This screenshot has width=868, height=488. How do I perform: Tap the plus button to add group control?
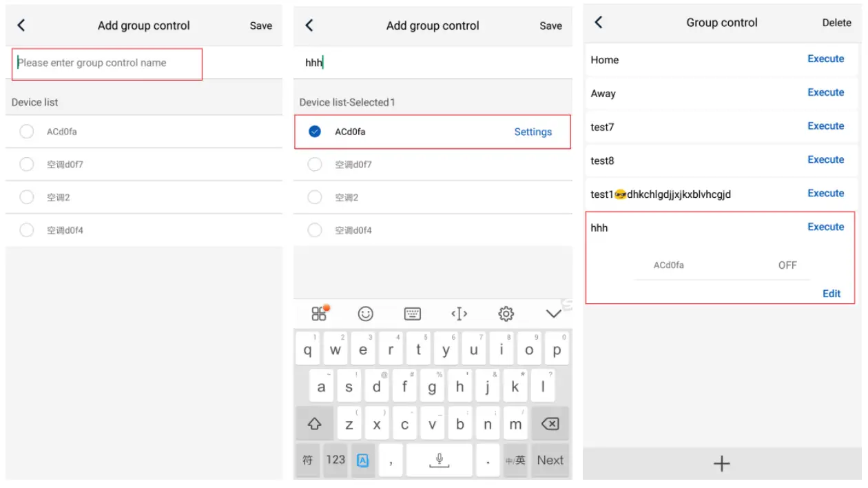pyautogui.click(x=721, y=463)
